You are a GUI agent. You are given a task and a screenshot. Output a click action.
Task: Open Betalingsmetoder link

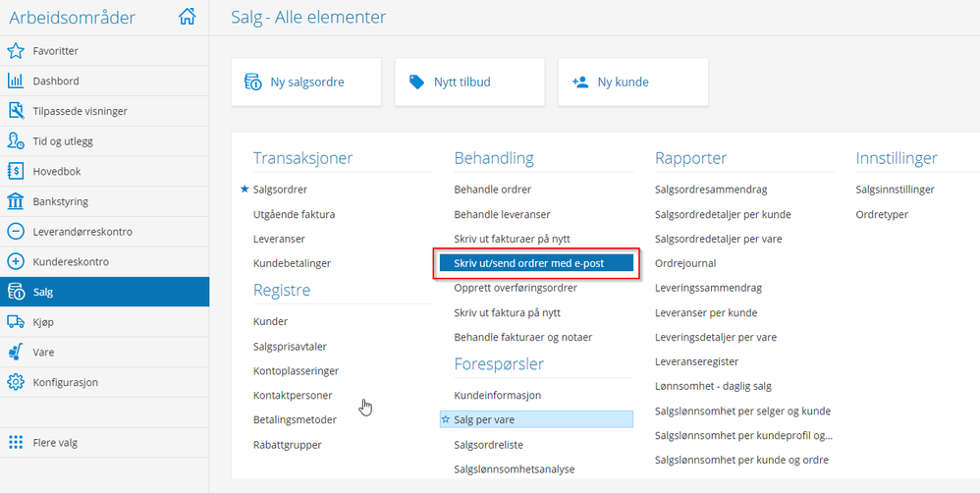coord(295,420)
